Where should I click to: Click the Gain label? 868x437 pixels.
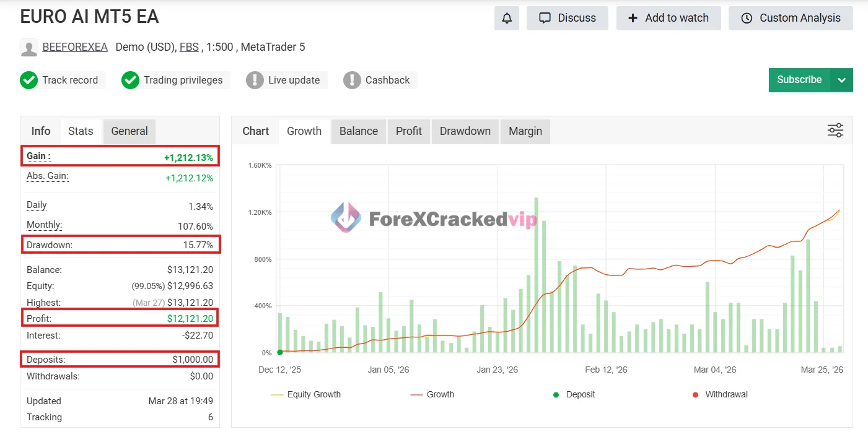pyautogui.click(x=38, y=157)
